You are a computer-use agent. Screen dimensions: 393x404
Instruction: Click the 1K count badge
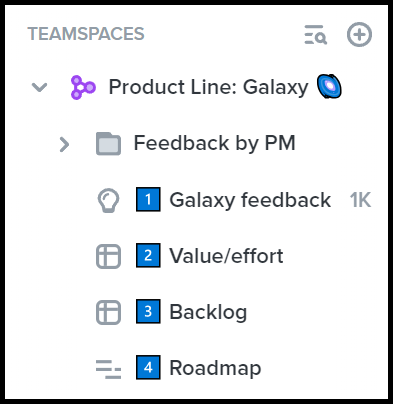pos(360,200)
